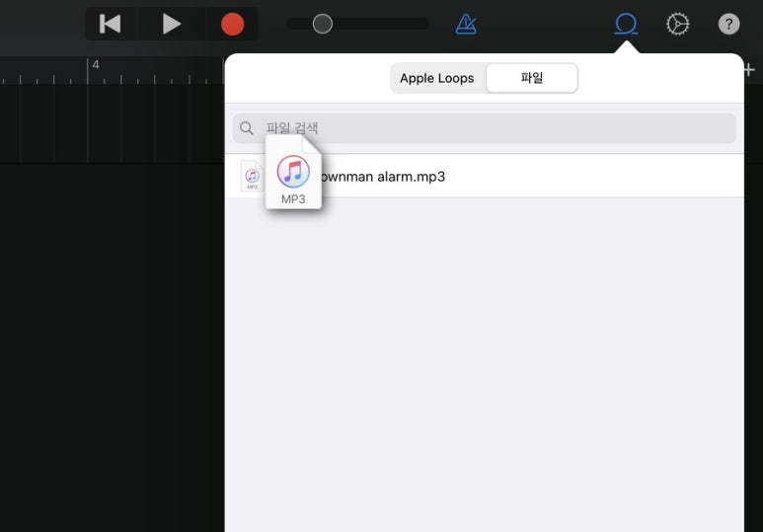763x532 pixels.
Task: Open the help question mark icon
Action: pyautogui.click(x=728, y=24)
